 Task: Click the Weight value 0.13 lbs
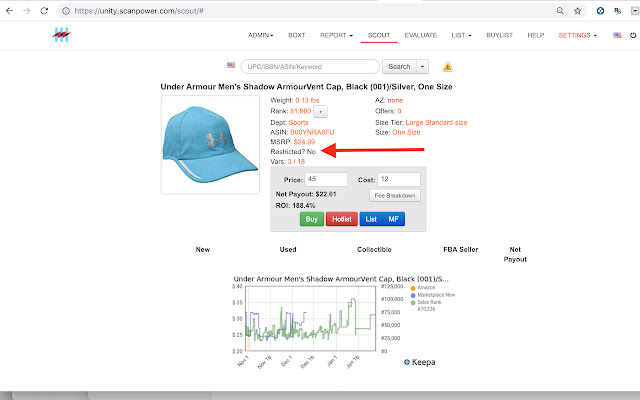[x=307, y=100]
